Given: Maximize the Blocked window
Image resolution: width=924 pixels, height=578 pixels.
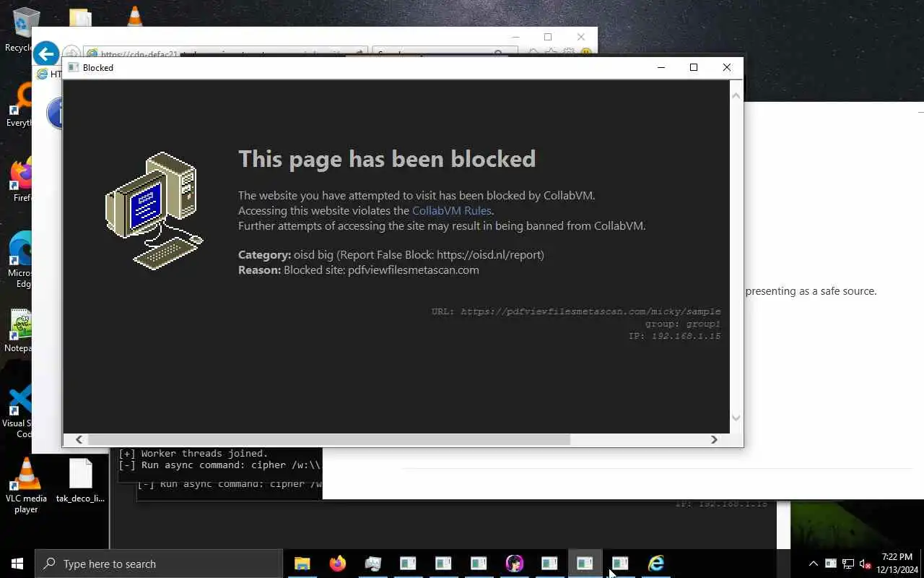Looking at the screenshot, I should coord(694,67).
